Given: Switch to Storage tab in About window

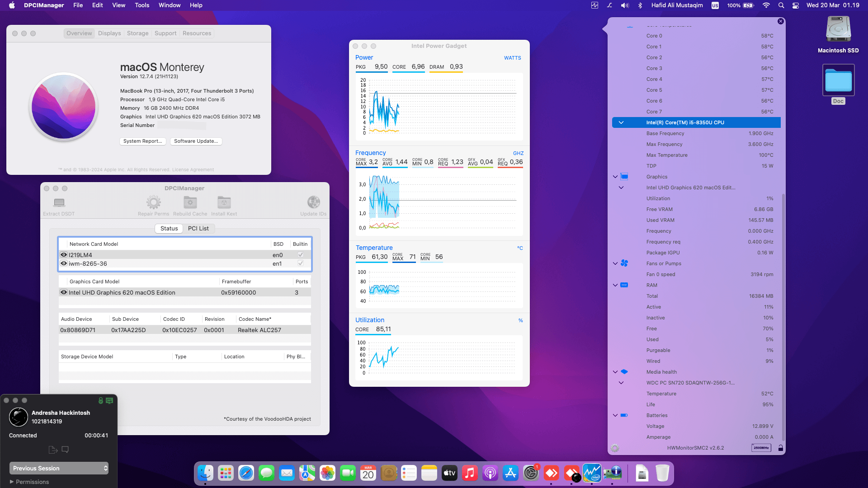Looking at the screenshot, I should [x=138, y=33].
